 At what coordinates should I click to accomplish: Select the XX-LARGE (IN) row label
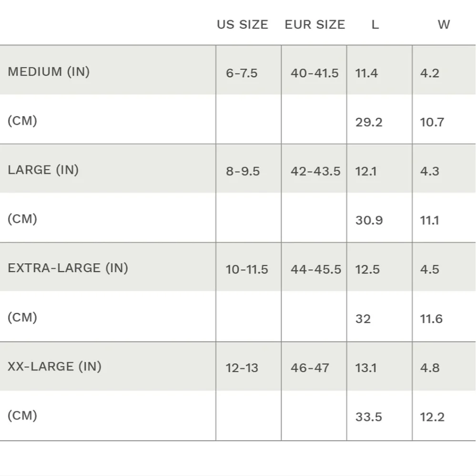click(54, 367)
